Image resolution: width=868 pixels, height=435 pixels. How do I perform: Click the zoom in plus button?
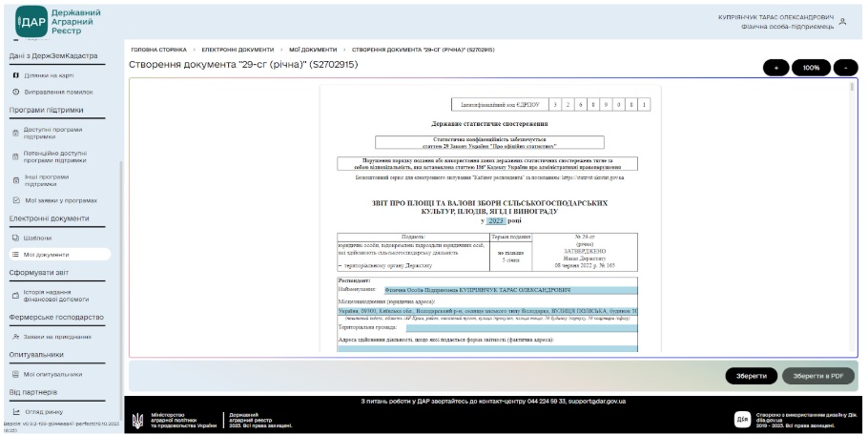coord(776,68)
